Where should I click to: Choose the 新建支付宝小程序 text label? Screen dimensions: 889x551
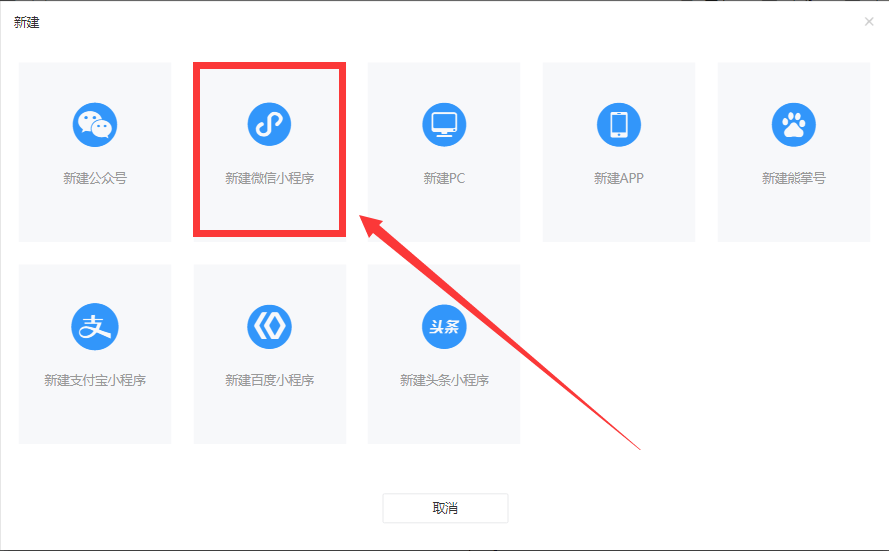pyautogui.click(x=95, y=381)
